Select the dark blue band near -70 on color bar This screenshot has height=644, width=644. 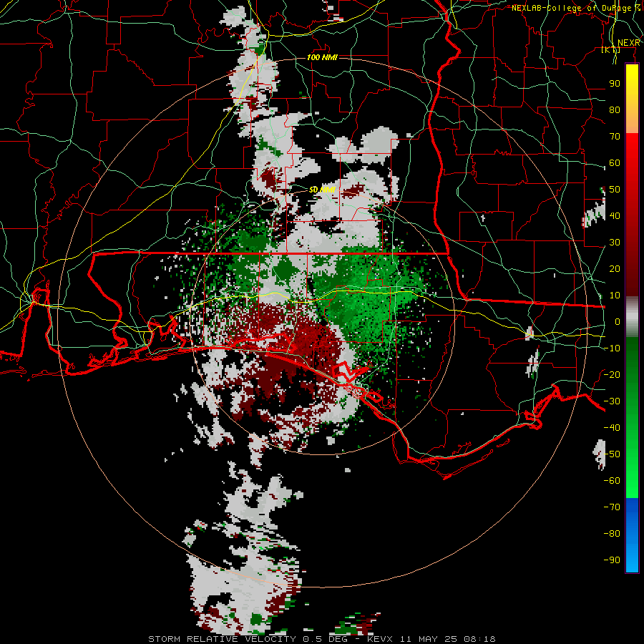632,507
